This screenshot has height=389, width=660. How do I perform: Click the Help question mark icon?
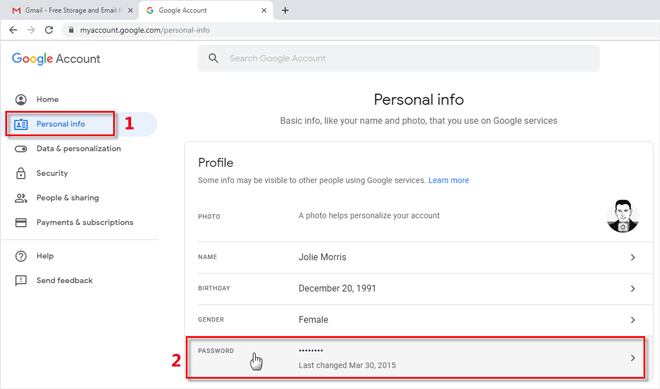click(x=21, y=256)
